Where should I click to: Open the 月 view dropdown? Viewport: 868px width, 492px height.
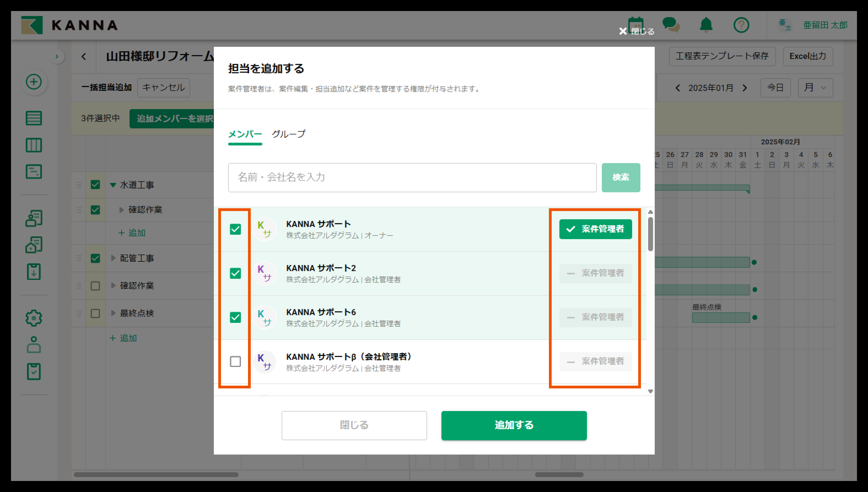click(815, 88)
